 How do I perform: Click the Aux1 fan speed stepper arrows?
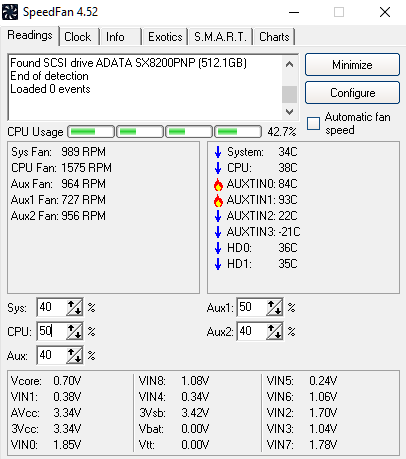[x=274, y=307]
